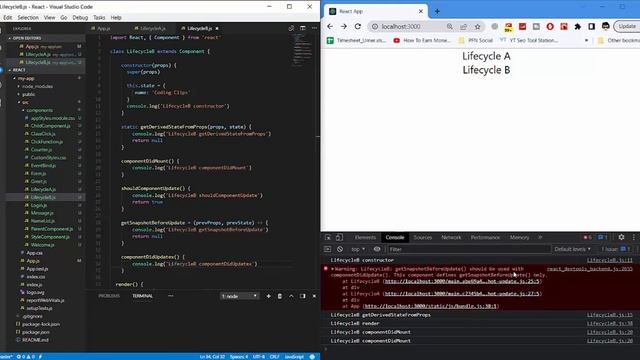
Task: Open the VS Code Help menu
Action: (x=116, y=18)
